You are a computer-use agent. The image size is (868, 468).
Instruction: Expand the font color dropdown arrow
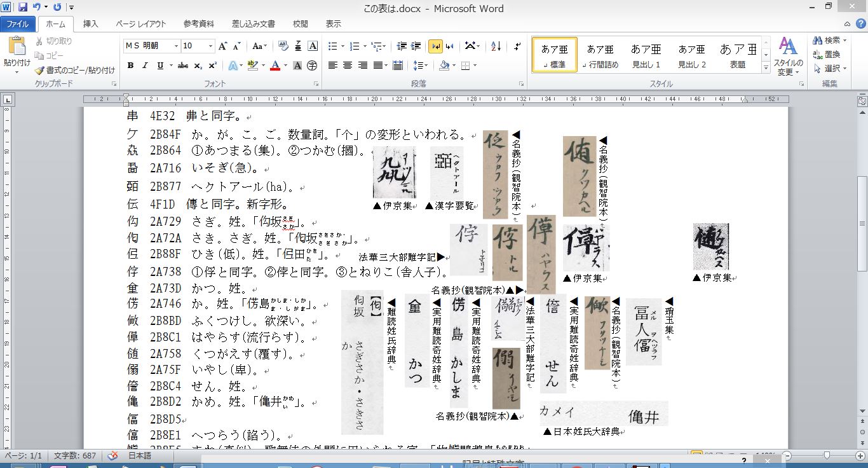(286, 65)
